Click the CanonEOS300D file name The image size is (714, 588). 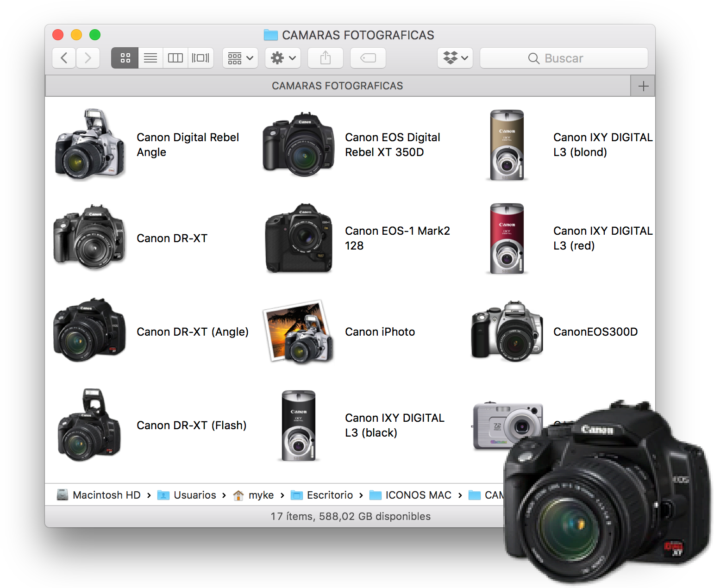point(595,332)
